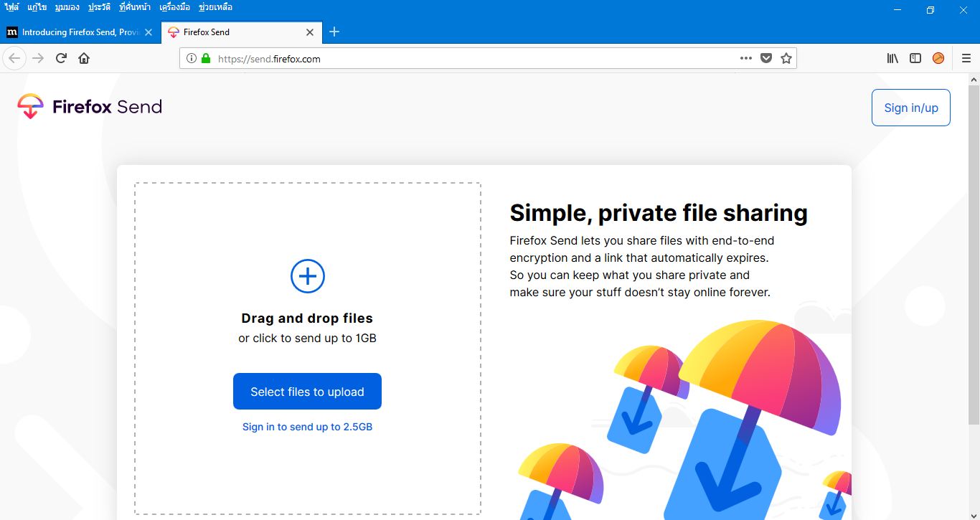Show site information icon in address bar
This screenshot has width=980, height=520.
(x=191, y=59)
